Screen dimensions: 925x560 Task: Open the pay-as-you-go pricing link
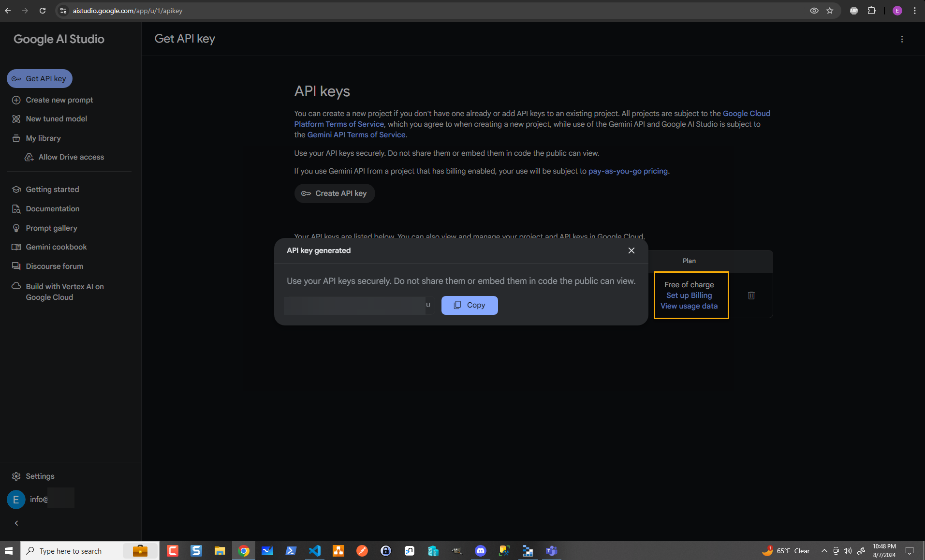point(628,171)
